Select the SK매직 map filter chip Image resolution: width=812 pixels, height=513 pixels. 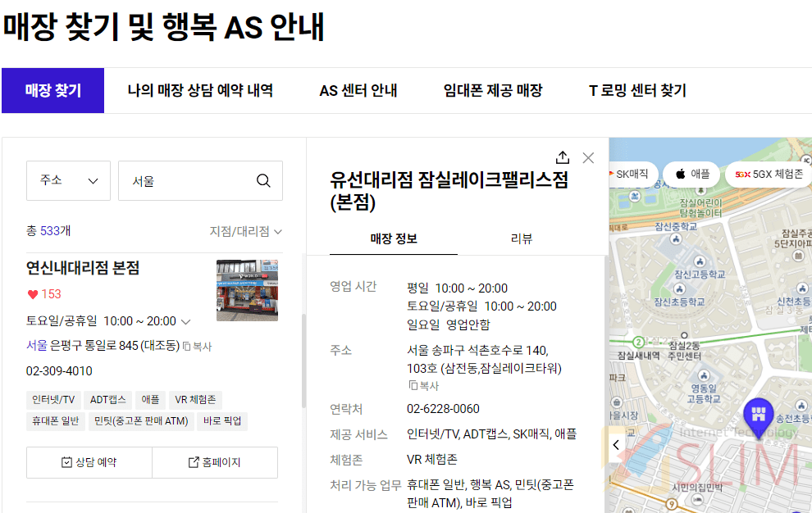[632, 174]
